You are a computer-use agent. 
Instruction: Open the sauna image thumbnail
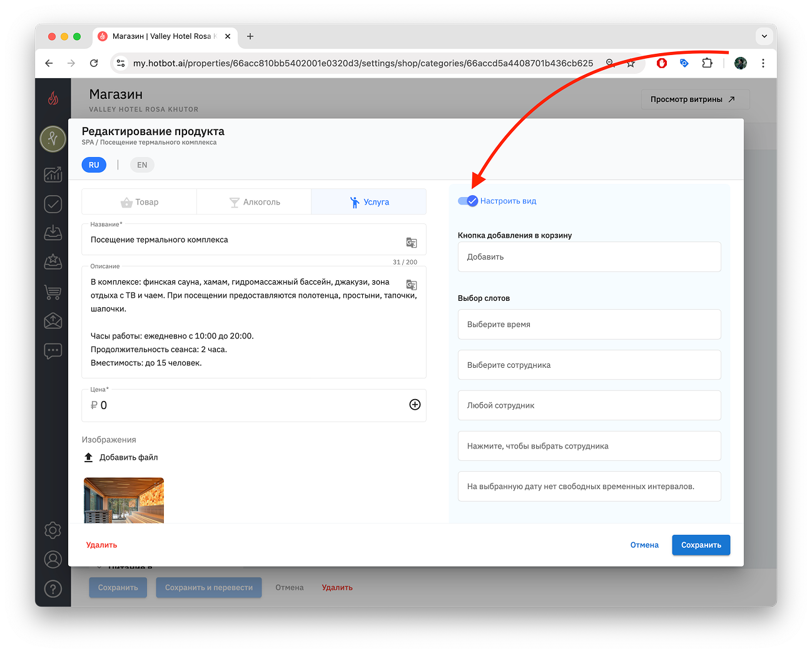[x=124, y=500]
